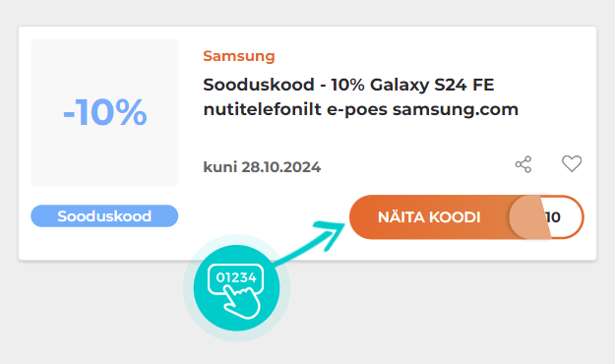
Task: Open the Sooduskood - 10% Galaxy S24 FE title
Action: pyautogui.click(x=348, y=85)
